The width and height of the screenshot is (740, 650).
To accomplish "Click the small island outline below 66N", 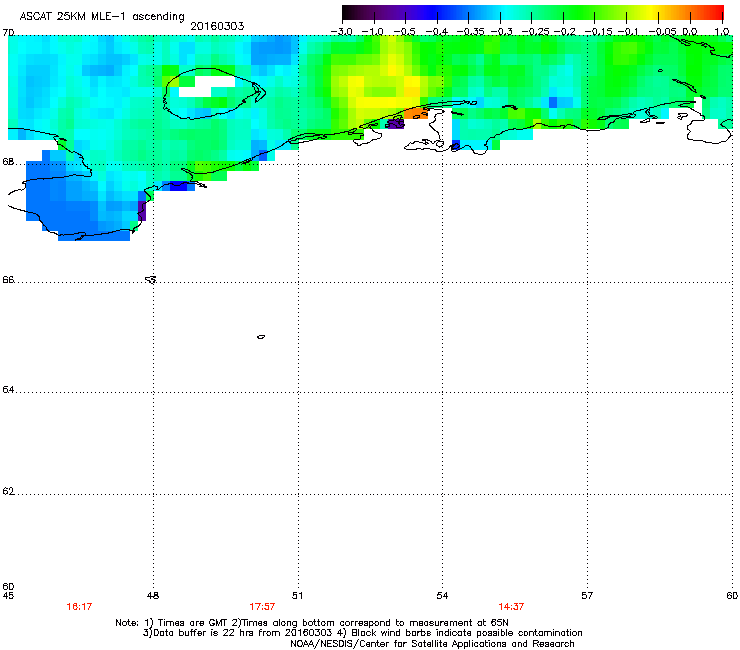I will 261,337.
